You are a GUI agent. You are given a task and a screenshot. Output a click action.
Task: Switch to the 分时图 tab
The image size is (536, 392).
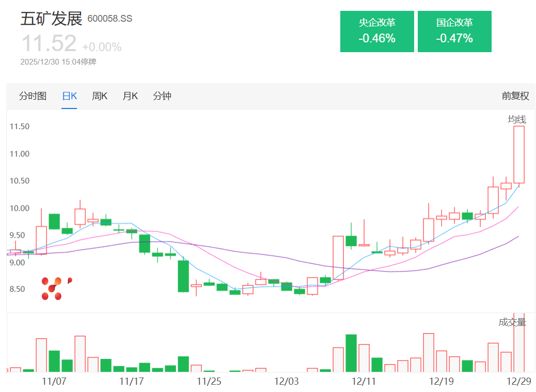tap(33, 96)
